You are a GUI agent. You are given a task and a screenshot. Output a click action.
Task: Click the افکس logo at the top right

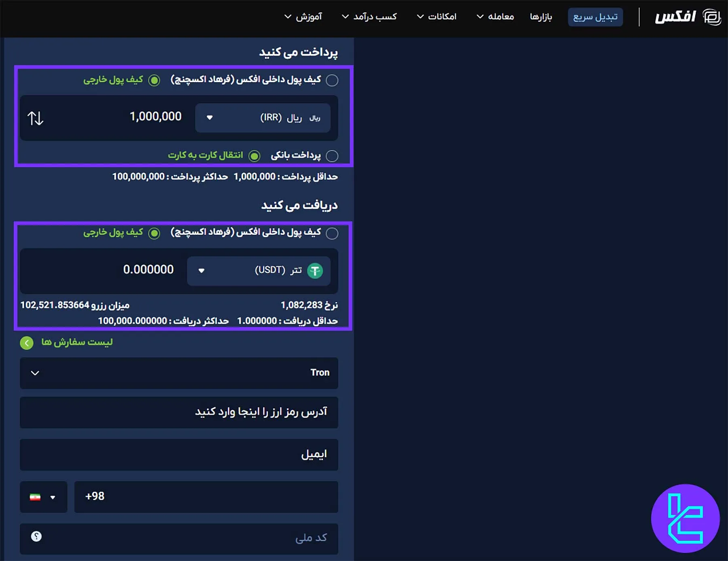click(x=688, y=17)
